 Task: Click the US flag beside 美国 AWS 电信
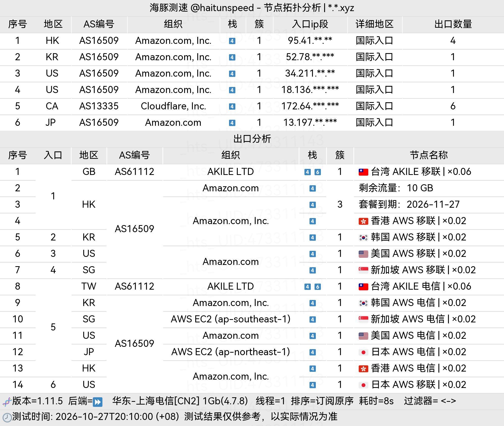[363, 336]
